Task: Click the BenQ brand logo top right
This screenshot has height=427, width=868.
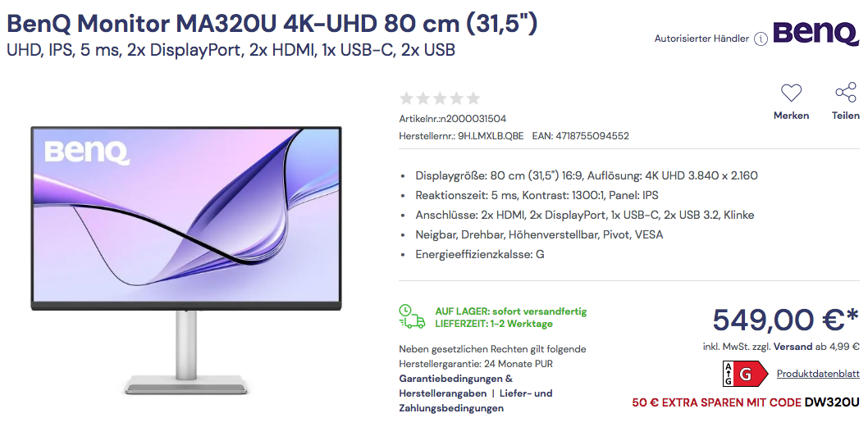Action: tap(816, 34)
